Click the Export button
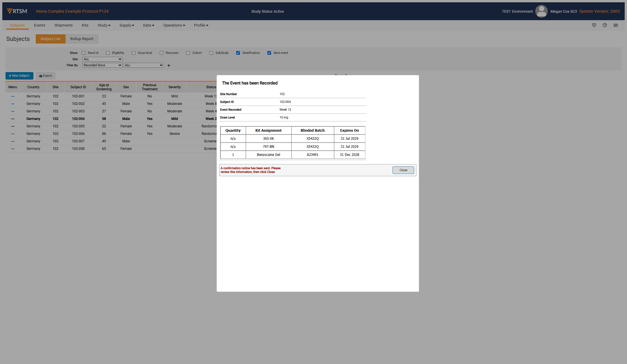Viewport: 627px width, 364px height. 46,76
